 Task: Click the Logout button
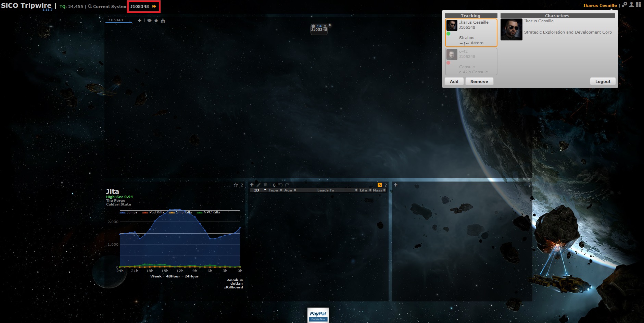tap(603, 82)
